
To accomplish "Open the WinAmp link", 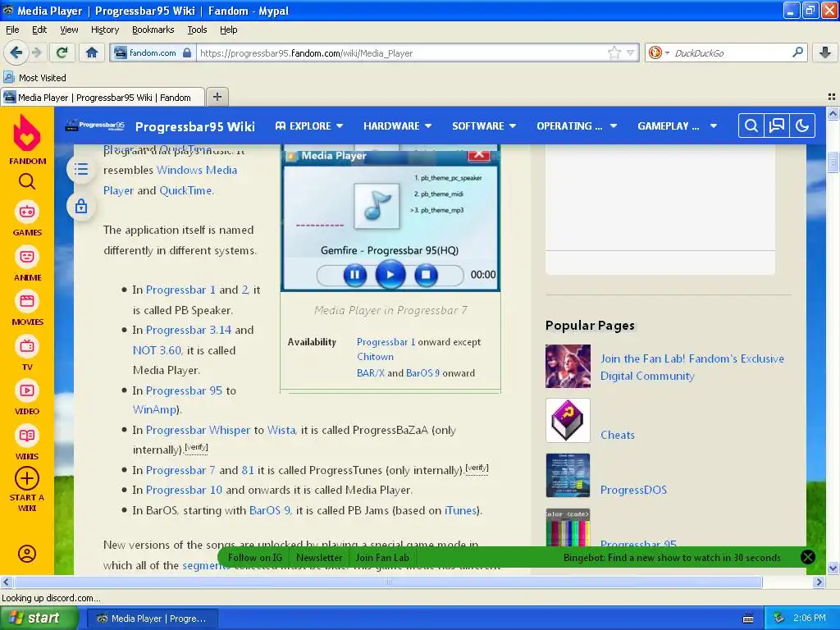I will click(x=154, y=409).
